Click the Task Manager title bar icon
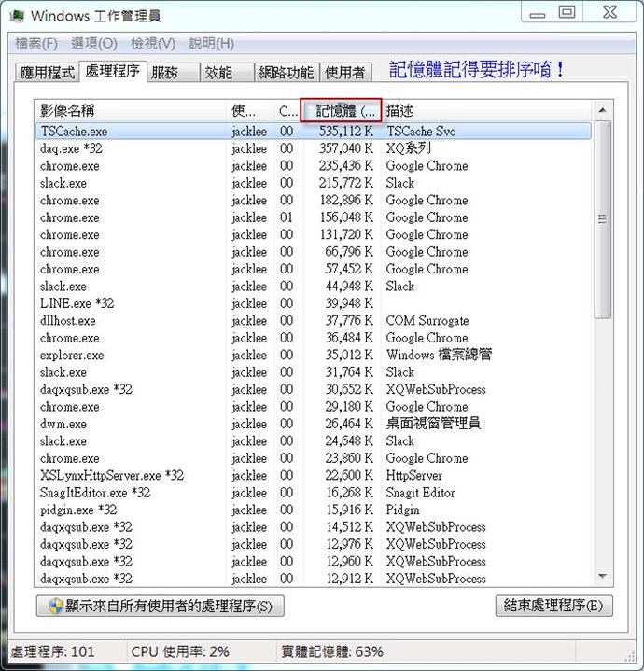 [17, 16]
